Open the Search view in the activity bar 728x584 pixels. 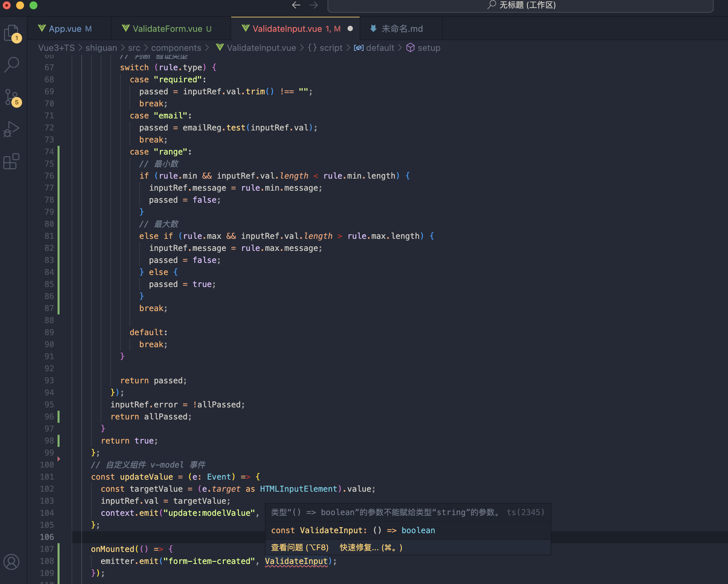pos(12,65)
